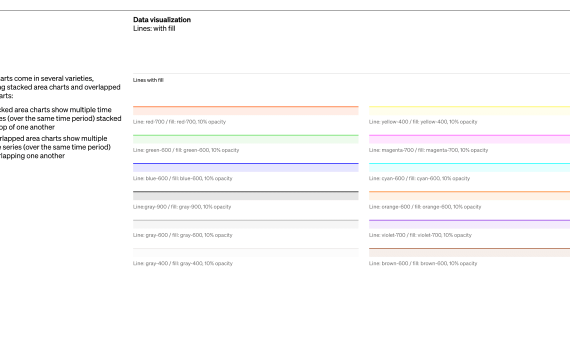
Task: Click the small 'Lines with fill' section label
Action: (148, 80)
